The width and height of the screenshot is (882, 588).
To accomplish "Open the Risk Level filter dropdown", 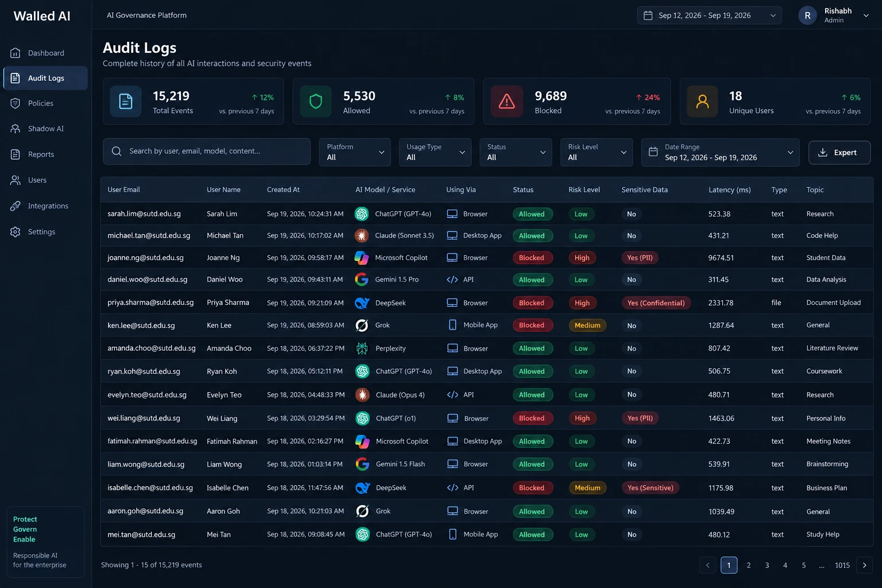I will [597, 152].
